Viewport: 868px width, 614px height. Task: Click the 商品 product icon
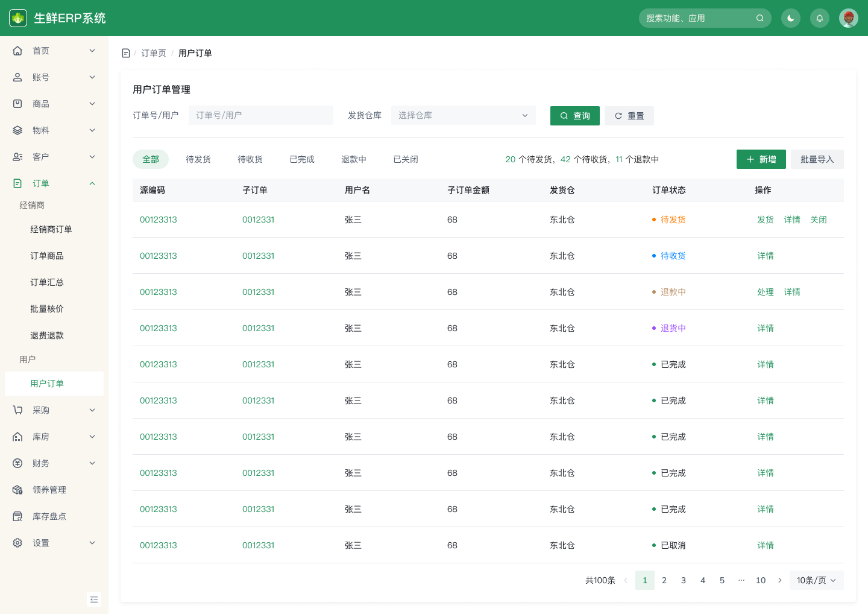pos(17,104)
